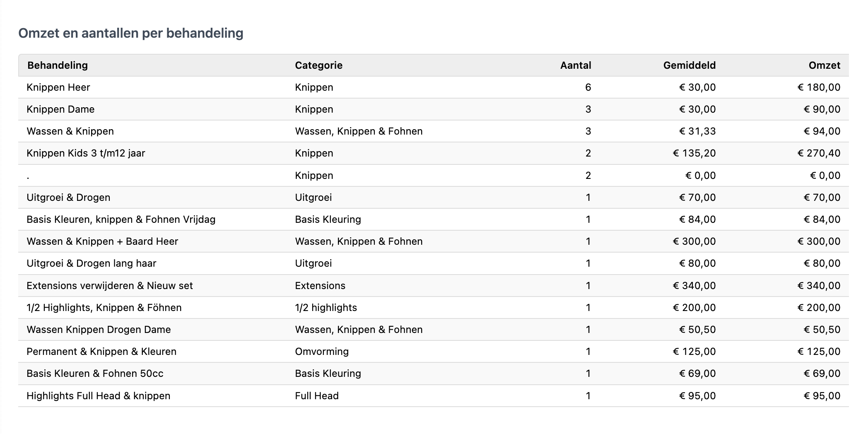This screenshot has height=434, width=868.
Task: Click Extensions verwijderen & Nieuw set
Action: 110,286
